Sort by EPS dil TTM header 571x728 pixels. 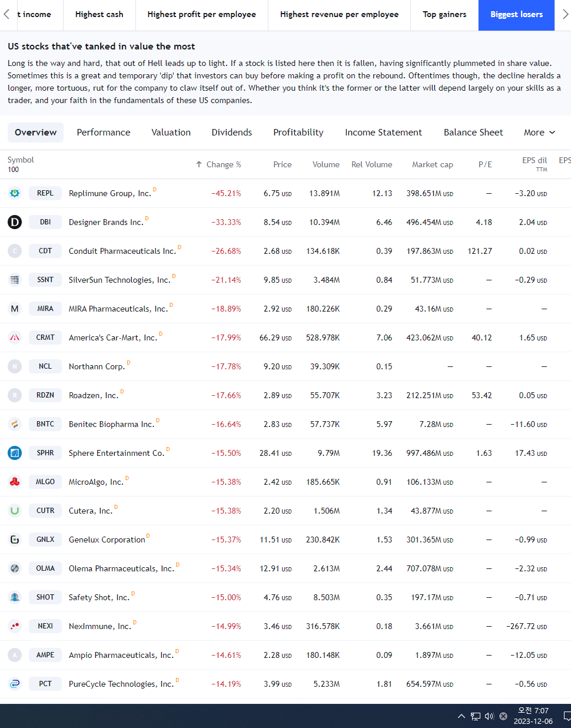(x=535, y=164)
